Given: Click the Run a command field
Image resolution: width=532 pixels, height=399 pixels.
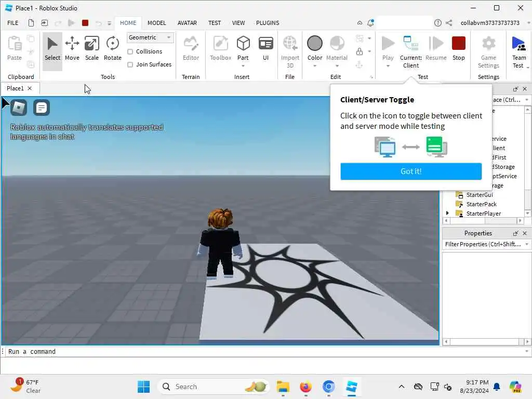Looking at the screenshot, I should click(x=264, y=352).
